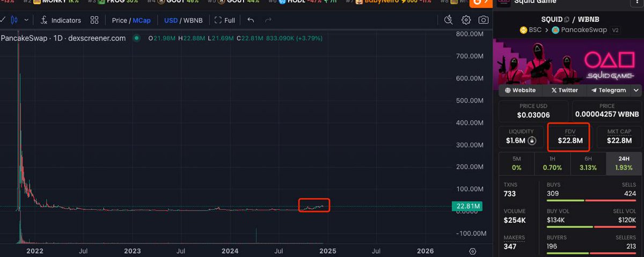Open chart settings gear
644x257 pixels.
[466, 20]
